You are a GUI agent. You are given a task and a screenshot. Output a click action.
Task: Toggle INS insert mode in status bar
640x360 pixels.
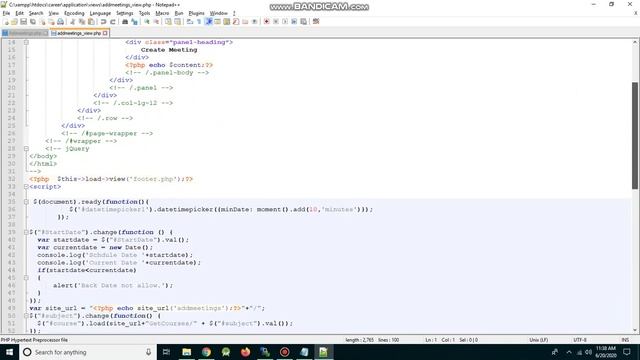click(625, 340)
